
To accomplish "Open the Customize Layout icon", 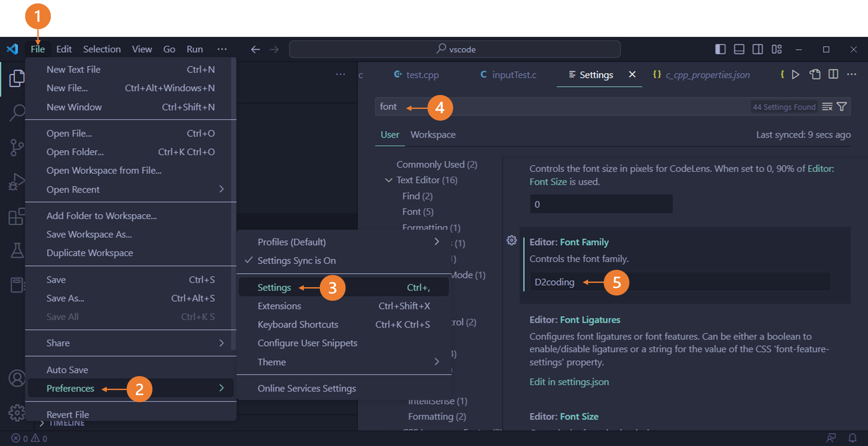I will pyautogui.click(x=777, y=49).
